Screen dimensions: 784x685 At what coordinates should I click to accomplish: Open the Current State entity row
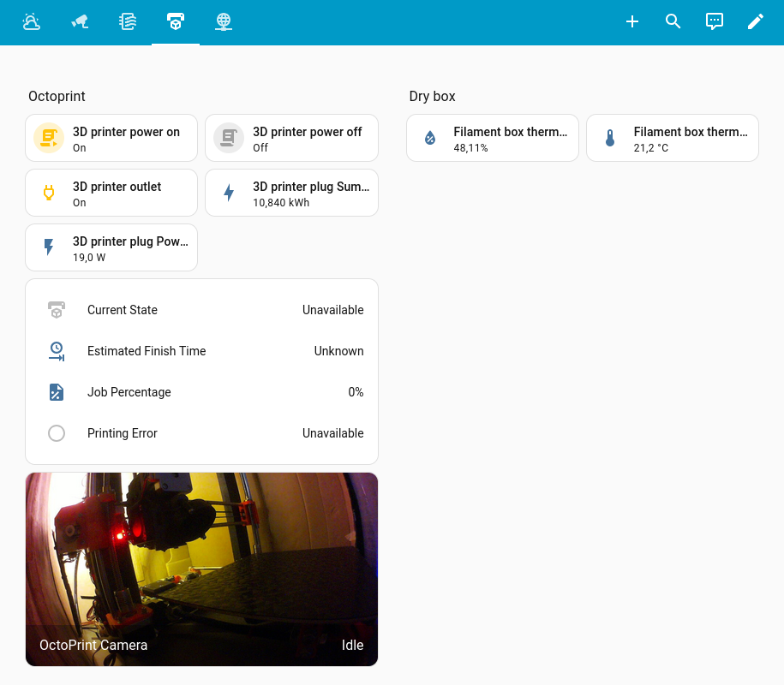coord(201,310)
